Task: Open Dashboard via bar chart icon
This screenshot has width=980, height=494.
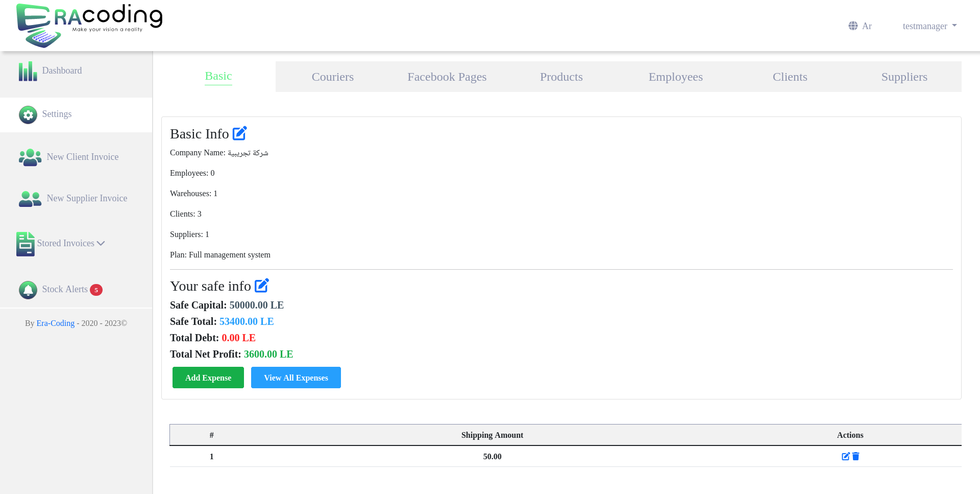Action: pos(28,71)
